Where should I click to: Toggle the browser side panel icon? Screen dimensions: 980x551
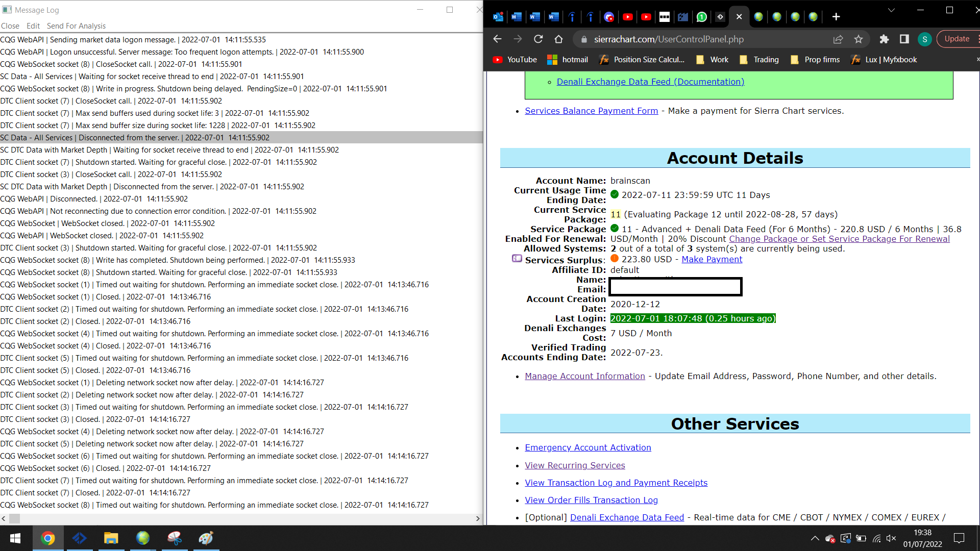904,39
